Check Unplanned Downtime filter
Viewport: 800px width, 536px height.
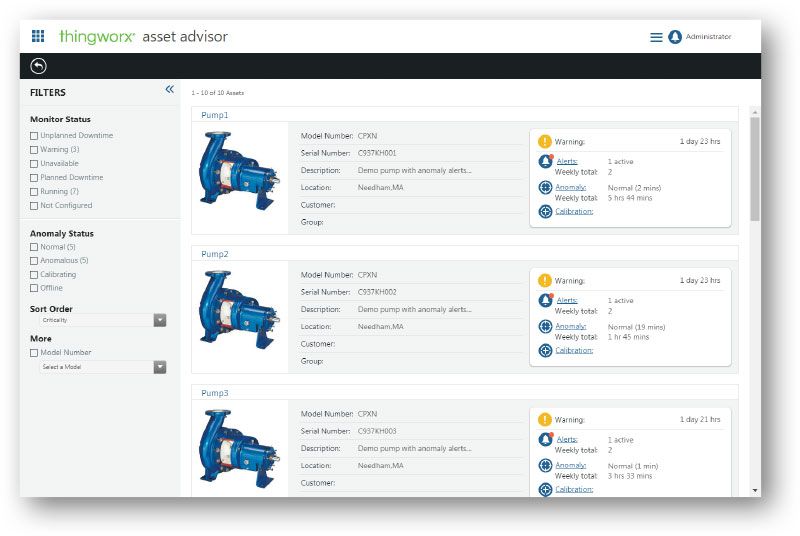[x=34, y=136]
